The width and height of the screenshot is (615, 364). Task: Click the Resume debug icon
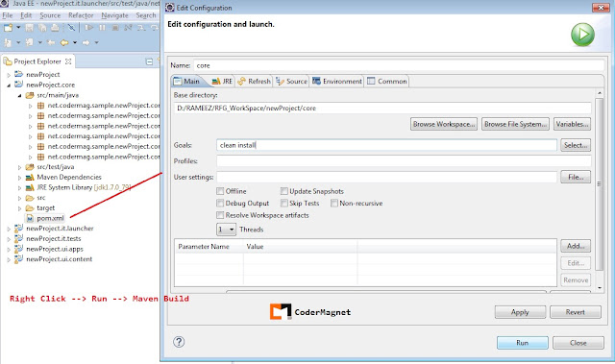click(x=89, y=28)
